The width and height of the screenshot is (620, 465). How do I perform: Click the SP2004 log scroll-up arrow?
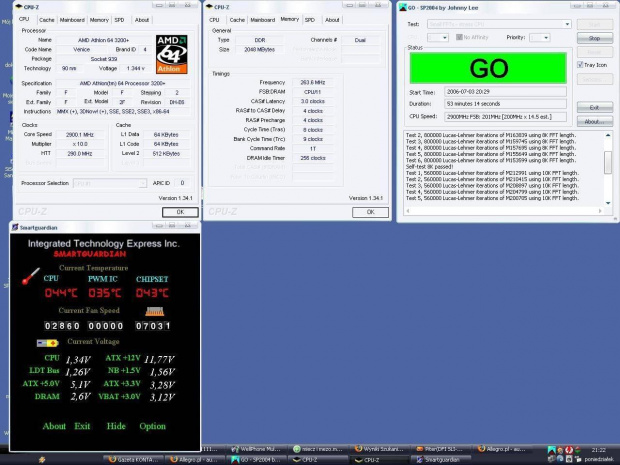click(x=608, y=135)
